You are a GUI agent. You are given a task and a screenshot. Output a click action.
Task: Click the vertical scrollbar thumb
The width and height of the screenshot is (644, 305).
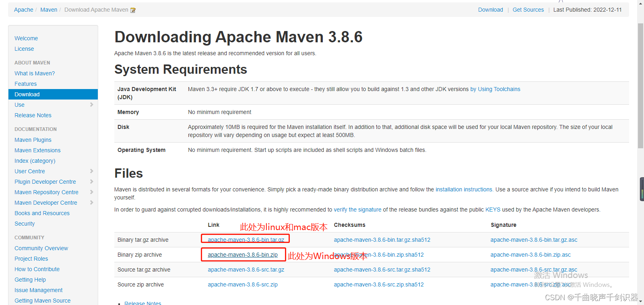pos(640,85)
